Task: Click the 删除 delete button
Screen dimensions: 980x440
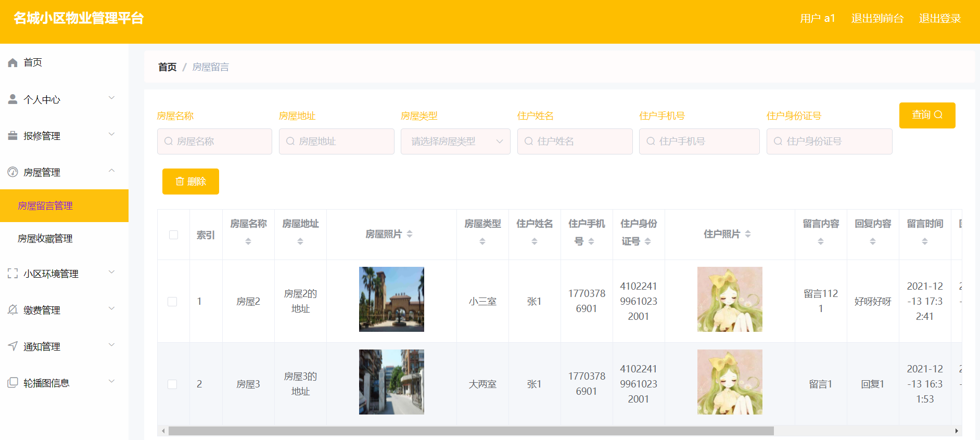Action: 190,182
